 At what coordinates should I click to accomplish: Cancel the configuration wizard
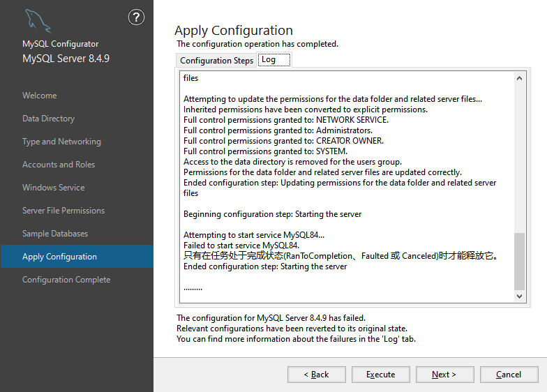(x=509, y=375)
